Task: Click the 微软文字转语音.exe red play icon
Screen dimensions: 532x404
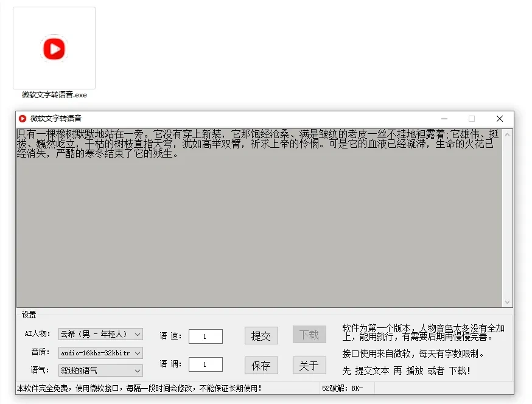Action: (54, 48)
